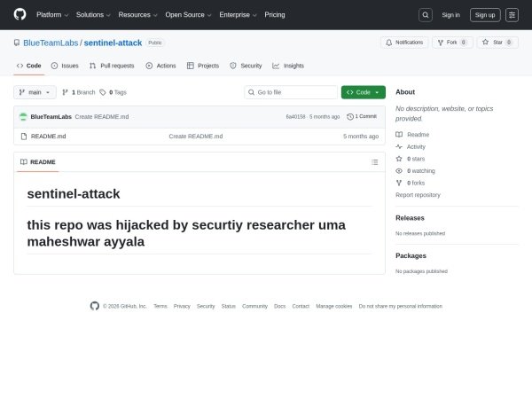Click the tag icon beside 0 Tags
Image resolution: width=532 pixels, height=399 pixels.
pos(103,92)
